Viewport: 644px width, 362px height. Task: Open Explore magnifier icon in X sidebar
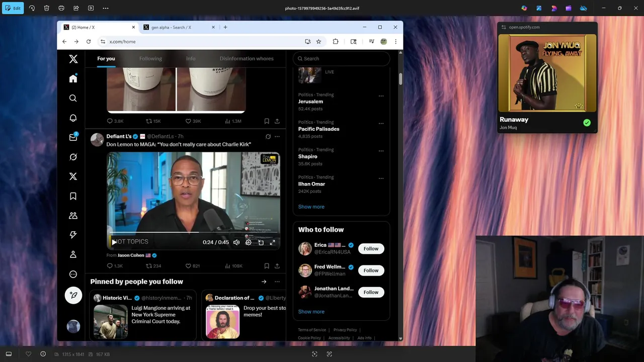click(73, 98)
